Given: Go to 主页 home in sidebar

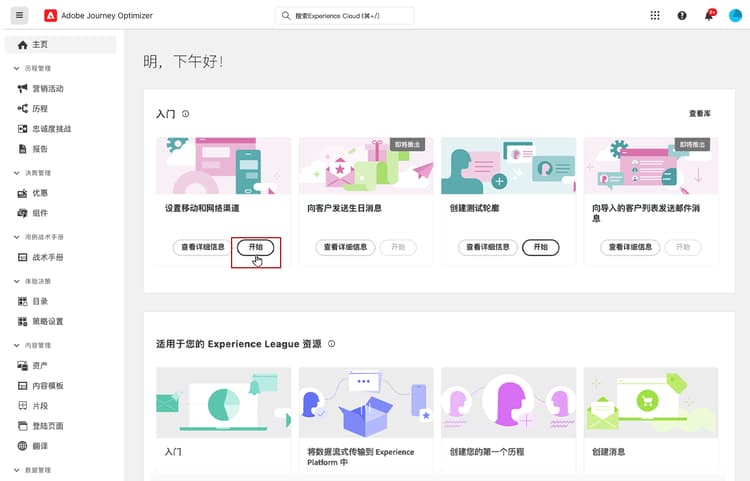Looking at the screenshot, I should pyautogui.click(x=60, y=44).
